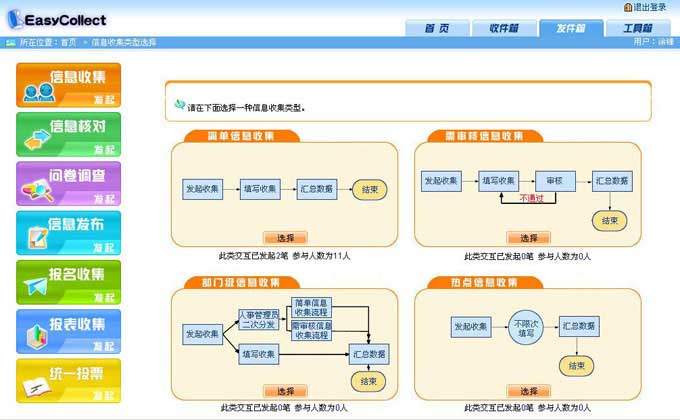Click 此类交互已发起2笔 参与人数为11人 text
Viewport: 680px width, 420px height.
click(x=284, y=256)
